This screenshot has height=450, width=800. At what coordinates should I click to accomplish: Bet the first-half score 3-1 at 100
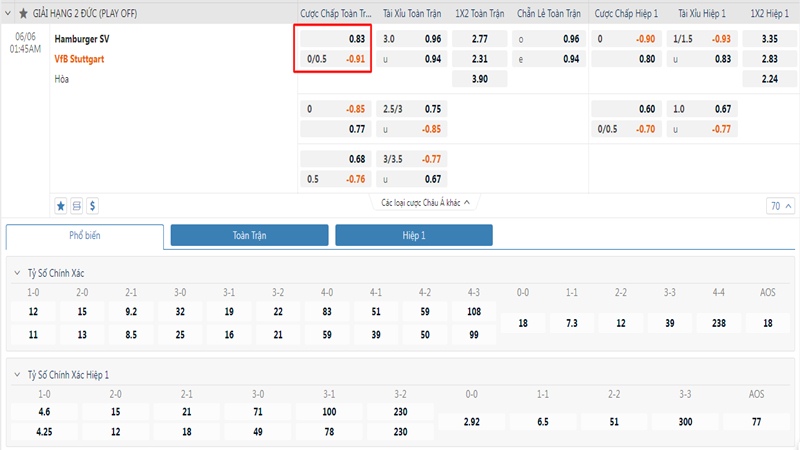329,412
